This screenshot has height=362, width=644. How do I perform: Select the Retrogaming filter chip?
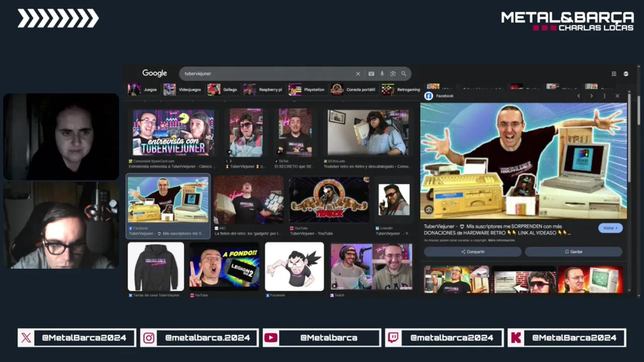[x=401, y=89]
